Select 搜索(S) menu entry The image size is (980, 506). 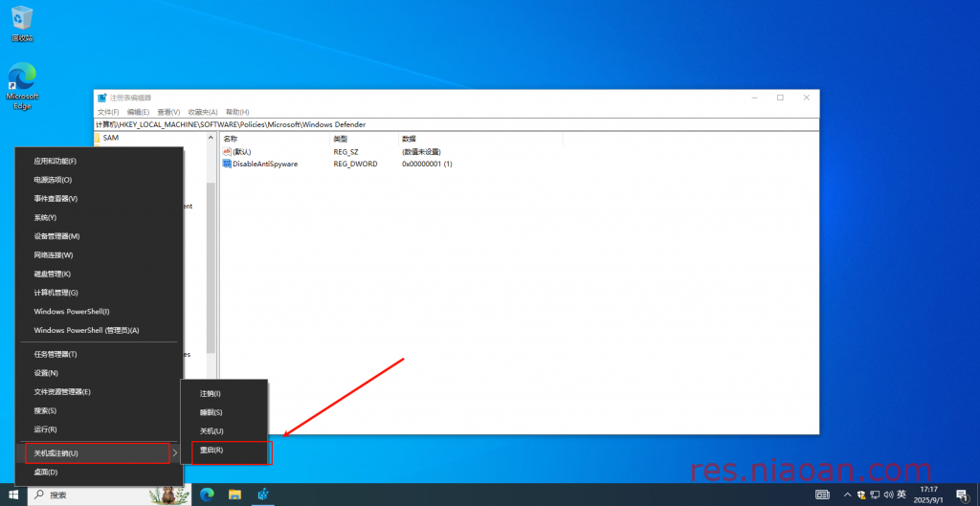coord(100,410)
